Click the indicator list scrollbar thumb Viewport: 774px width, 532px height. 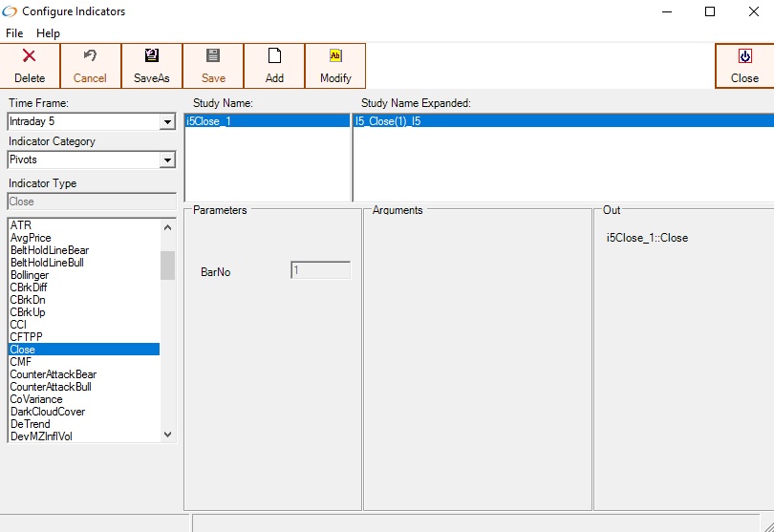168,265
